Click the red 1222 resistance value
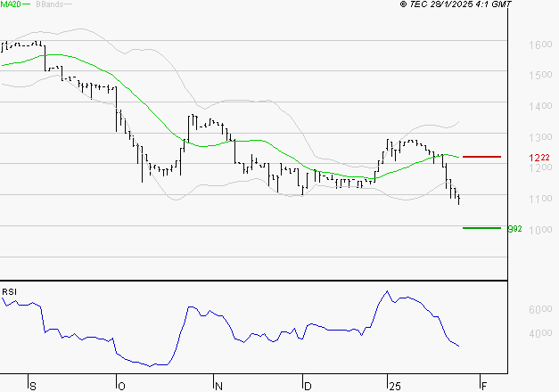The height and width of the screenshot is (392, 559). [539, 158]
